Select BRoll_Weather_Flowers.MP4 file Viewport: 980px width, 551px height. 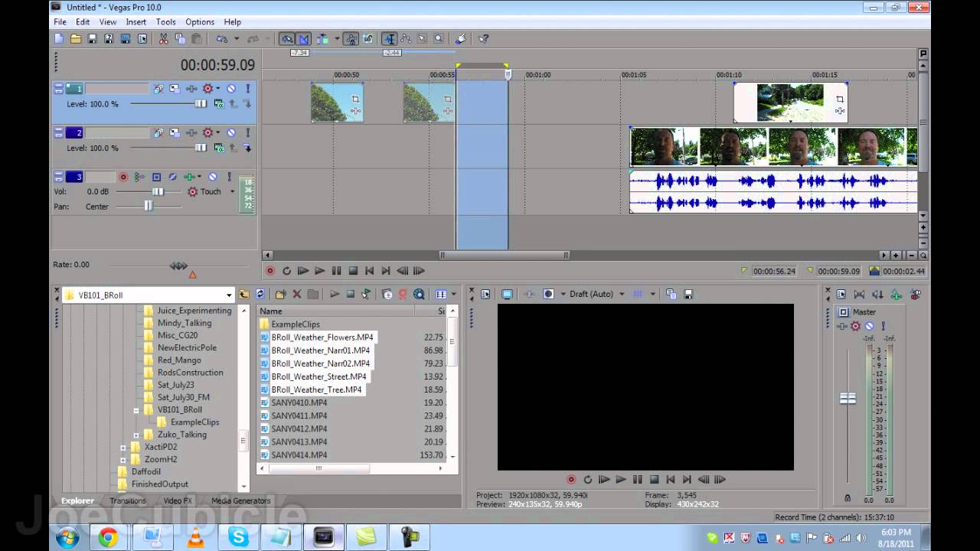point(322,337)
